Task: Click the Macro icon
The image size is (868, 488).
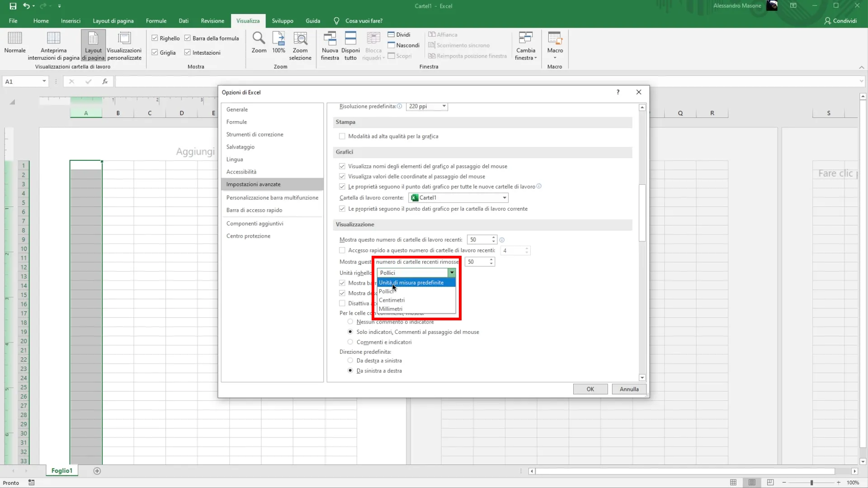Action: 555,39
